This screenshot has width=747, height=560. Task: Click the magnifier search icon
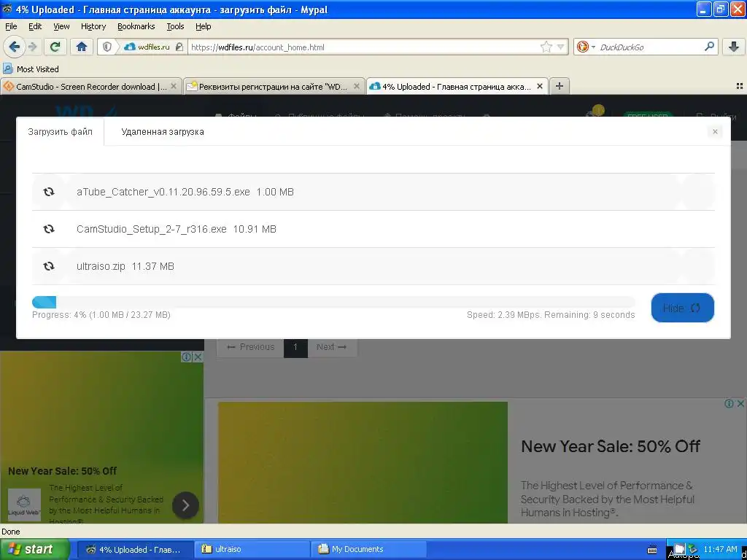[709, 47]
